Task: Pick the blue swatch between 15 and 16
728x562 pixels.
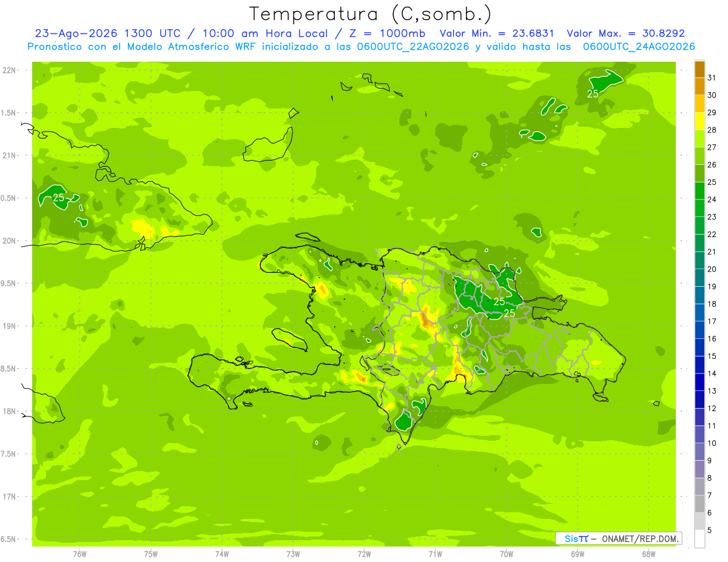Action: (x=699, y=347)
